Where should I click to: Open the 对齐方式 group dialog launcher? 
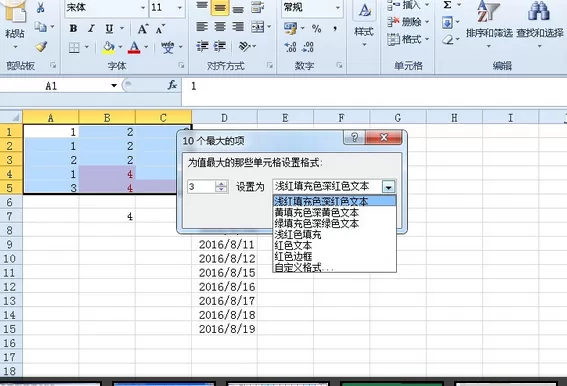point(270,65)
